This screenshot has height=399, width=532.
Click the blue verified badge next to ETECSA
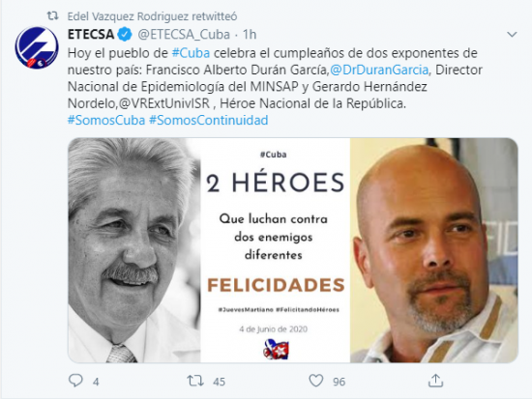pos(125,34)
